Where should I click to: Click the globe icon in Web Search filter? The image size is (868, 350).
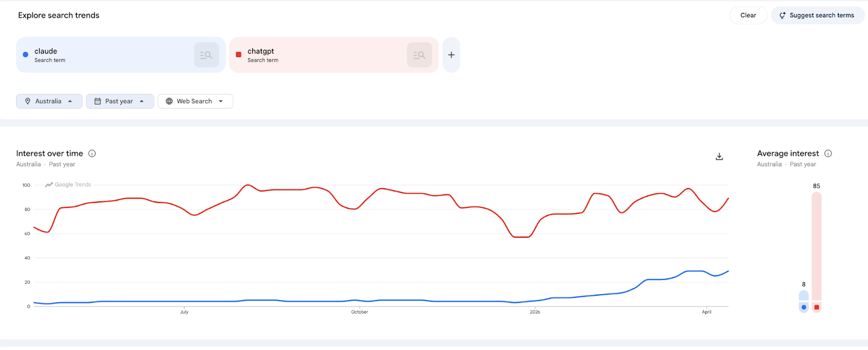(169, 101)
